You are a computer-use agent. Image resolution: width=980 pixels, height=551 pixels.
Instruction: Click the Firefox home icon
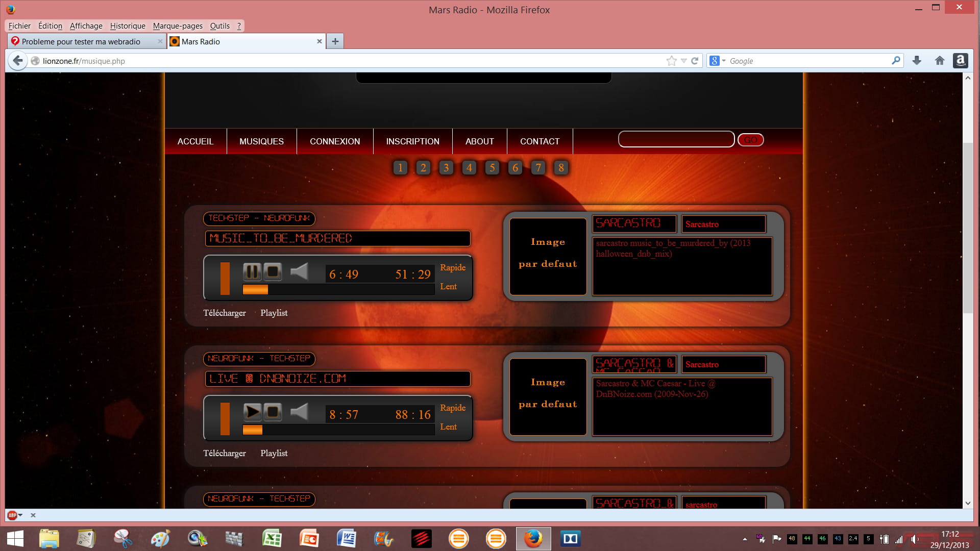pos(939,61)
